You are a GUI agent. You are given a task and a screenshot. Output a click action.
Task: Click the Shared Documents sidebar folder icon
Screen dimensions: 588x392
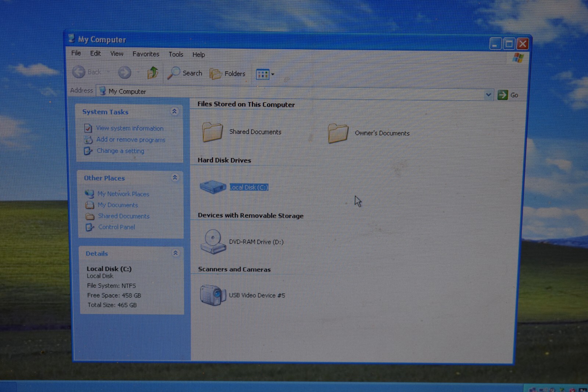click(90, 216)
